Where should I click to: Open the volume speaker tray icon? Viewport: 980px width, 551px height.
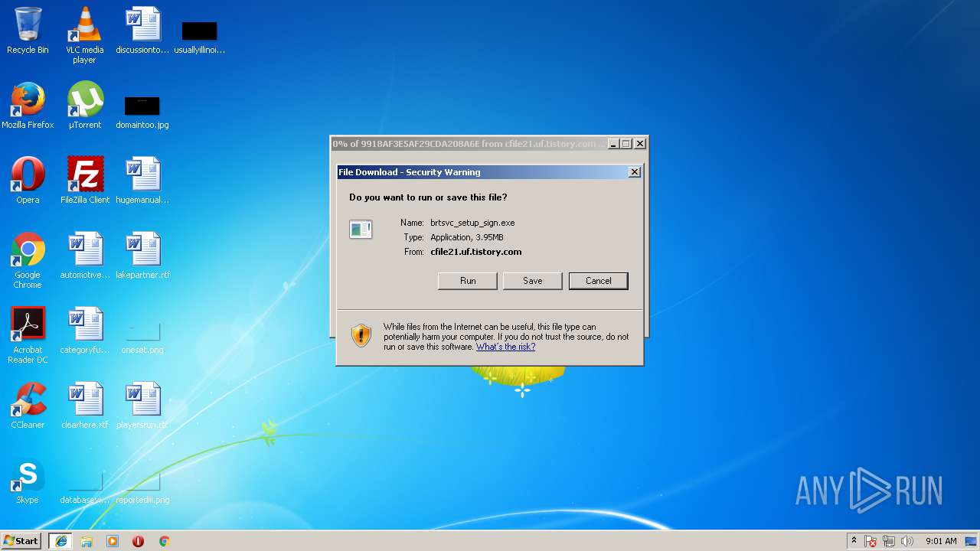click(x=907, y=541)
